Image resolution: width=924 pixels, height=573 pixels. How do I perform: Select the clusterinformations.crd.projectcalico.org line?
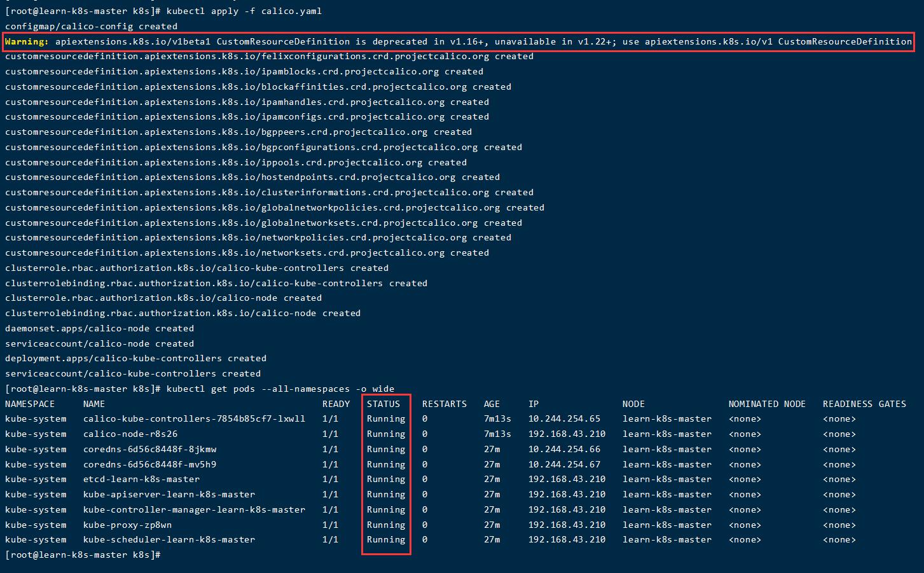[x=270, y=193]
